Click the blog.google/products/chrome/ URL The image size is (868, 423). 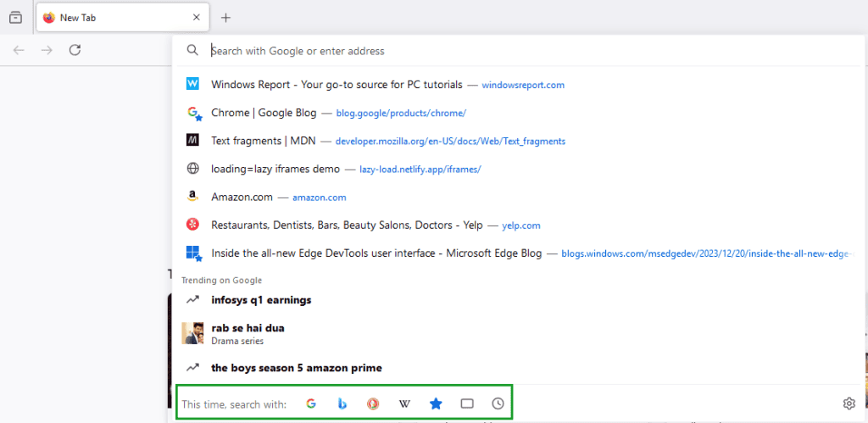pos(401,114)
